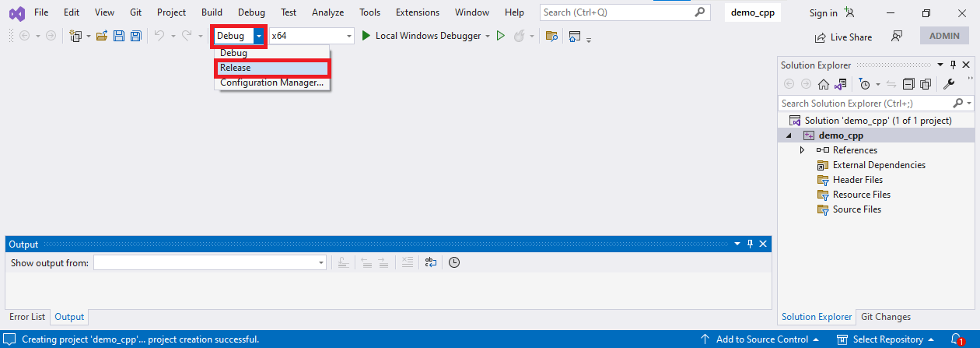Click the Save All icon

click(136, 36)
